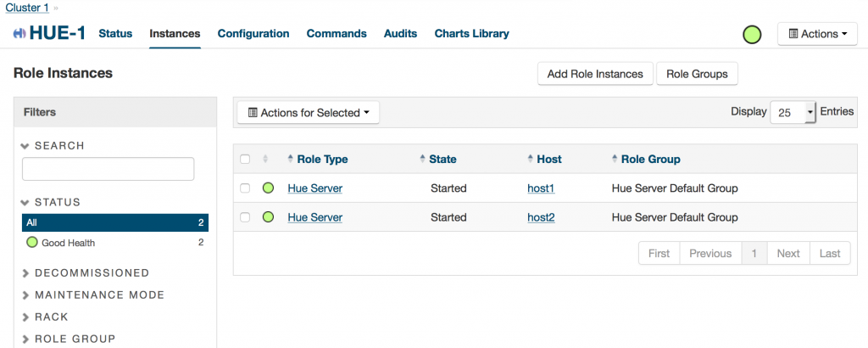This screenshot has width=868, height=348.
Task: Expand the RACK filter section
Action: [x=45, y=317]
